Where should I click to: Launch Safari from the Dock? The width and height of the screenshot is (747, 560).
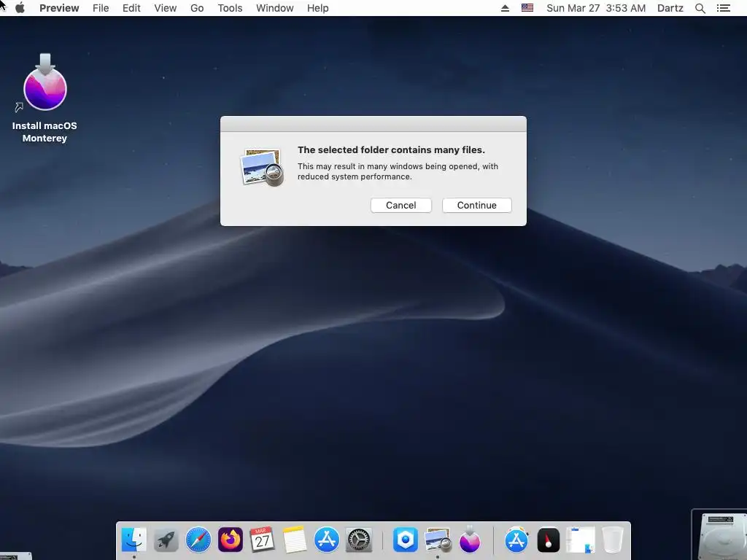(x=198, y=540)
